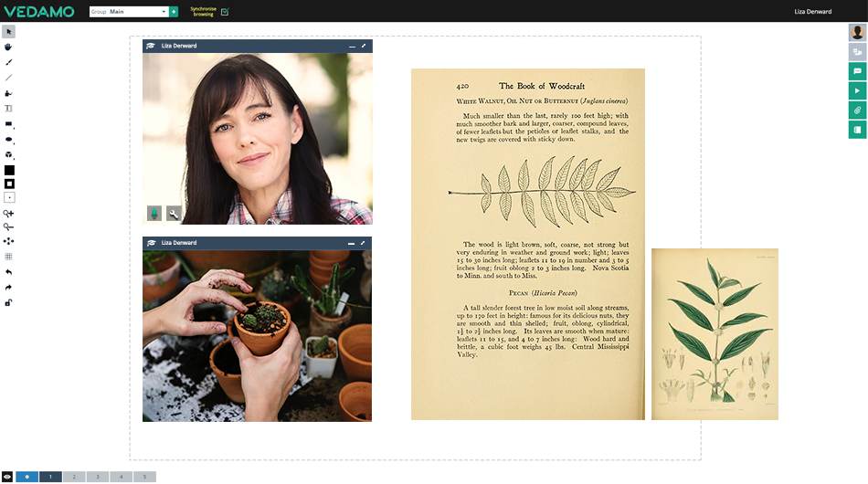Click the VEDAMO logo
This screenshot has width=868, height=484.
point(39,12)
